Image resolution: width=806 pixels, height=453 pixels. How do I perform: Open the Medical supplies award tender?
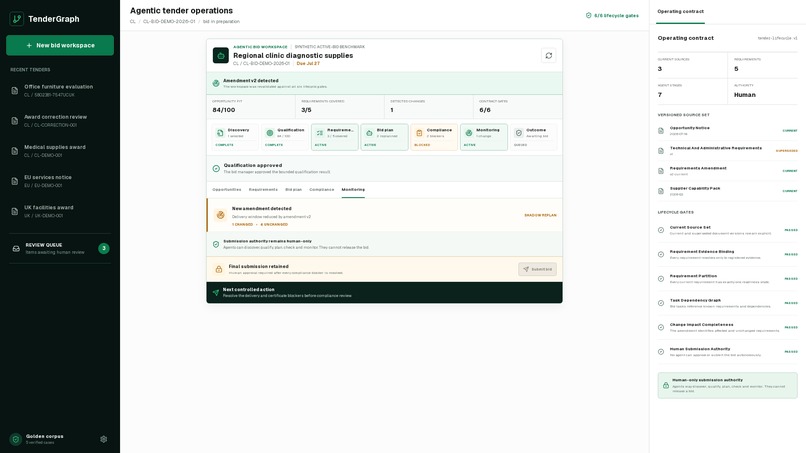pos(60,151)
